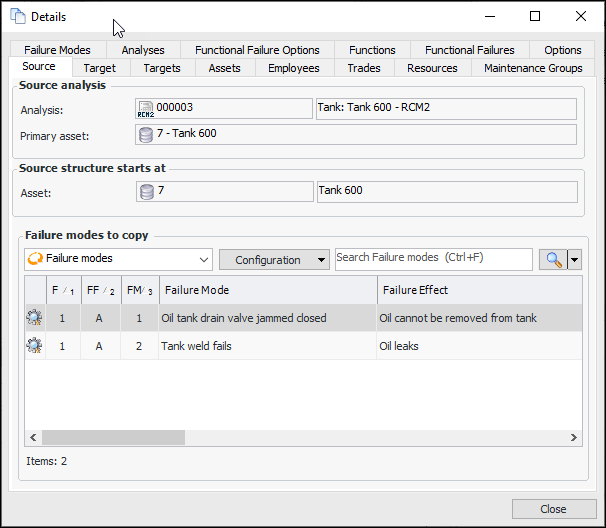Click gear icon of Tank weld fails row
This screenshot has width=606, height=528.
[34, 346]
